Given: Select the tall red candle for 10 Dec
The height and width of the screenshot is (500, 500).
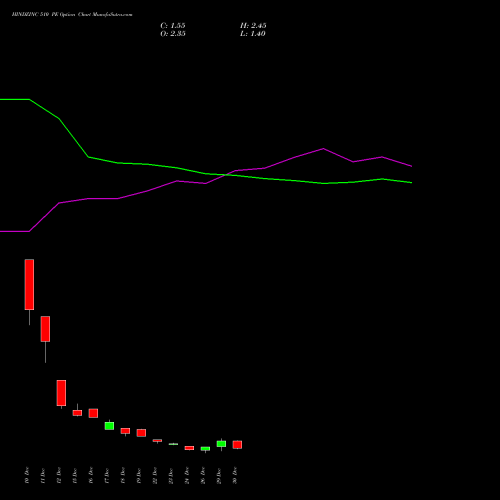Looking at the screenshot, I should pyautogui.click(x=29, y=284).
